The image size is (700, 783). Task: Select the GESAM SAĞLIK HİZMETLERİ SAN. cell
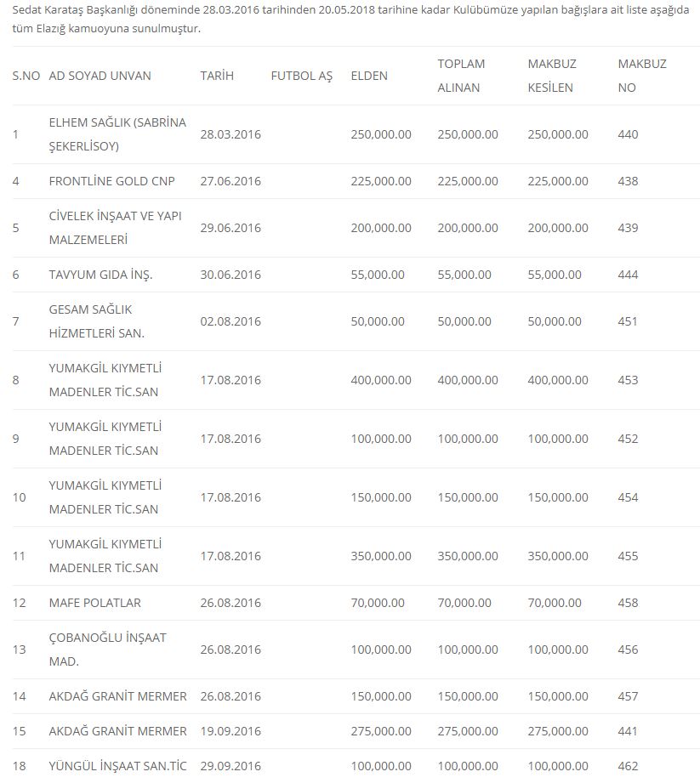click(x=97, y=321)
